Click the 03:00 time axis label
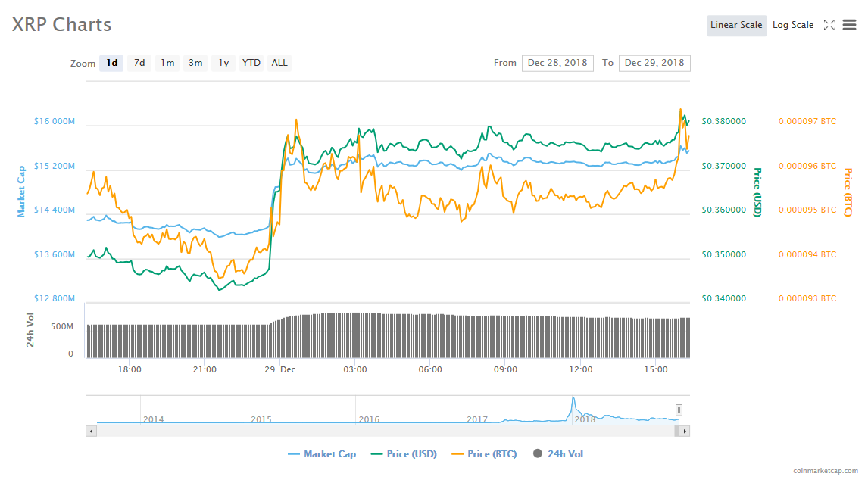The width and height of the screenshot is (868, 483). coord(354,369)
